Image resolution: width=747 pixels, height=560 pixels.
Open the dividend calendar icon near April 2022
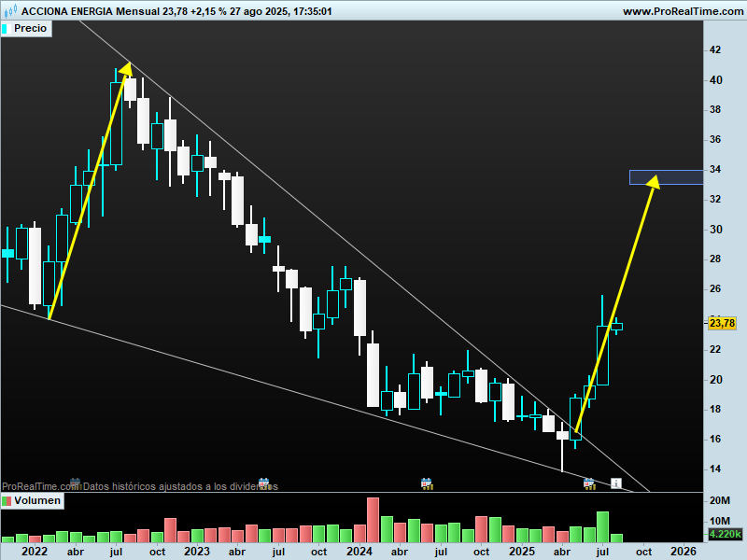75,483
